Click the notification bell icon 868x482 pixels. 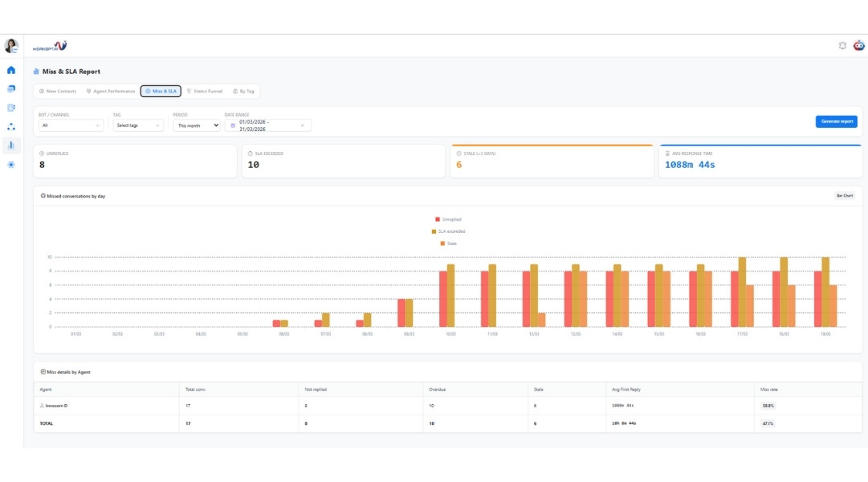click(x=842, y=46)
